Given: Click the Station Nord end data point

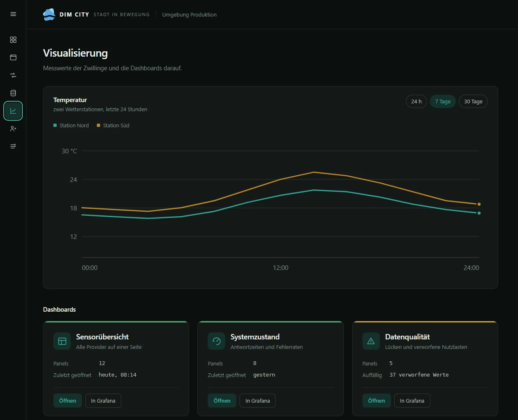Looking at the screenshot, I should tap(479, 213).
